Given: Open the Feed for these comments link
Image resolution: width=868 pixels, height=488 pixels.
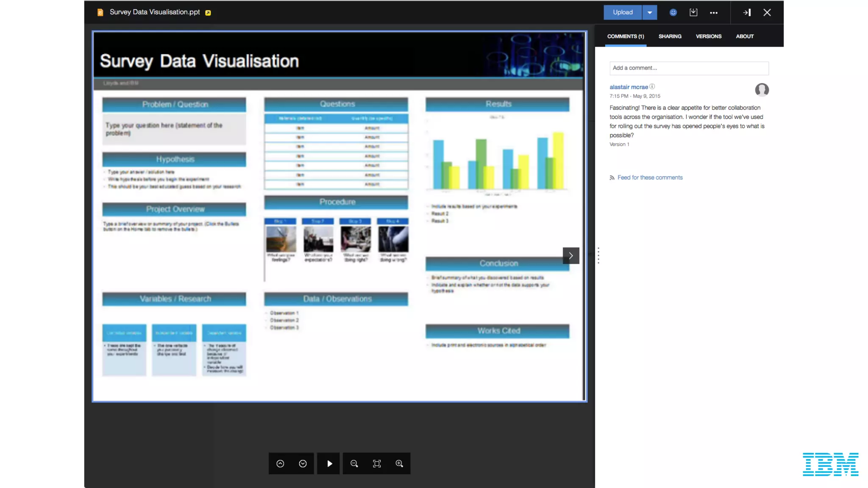Looking at the screenshot, I should pyautogui.click(x=650, y=177).
